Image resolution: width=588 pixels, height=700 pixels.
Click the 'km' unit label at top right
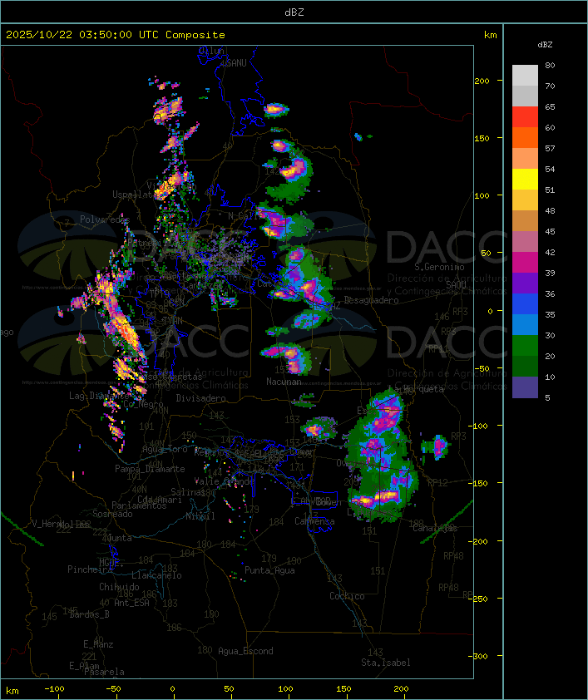pyautogui.click(x=490, y=35)
